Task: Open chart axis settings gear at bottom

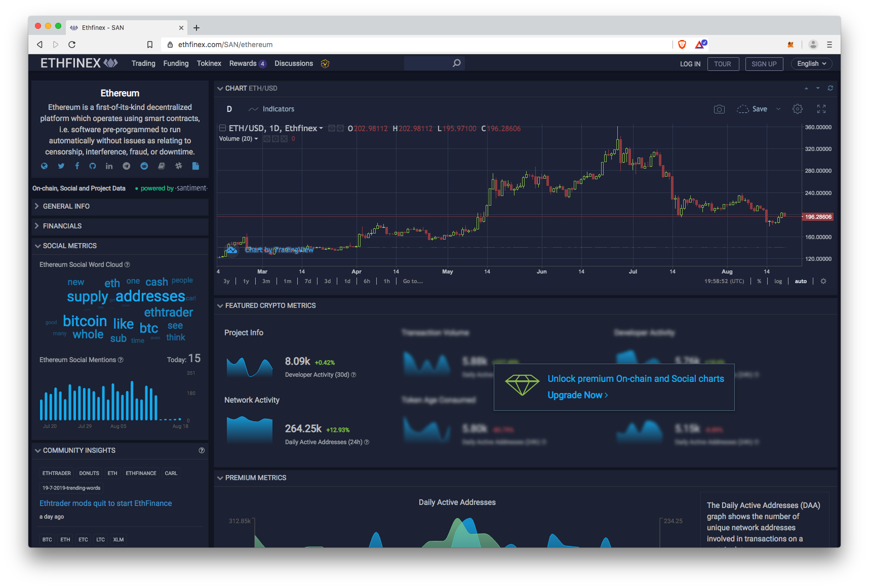Action: click(823, 281)
